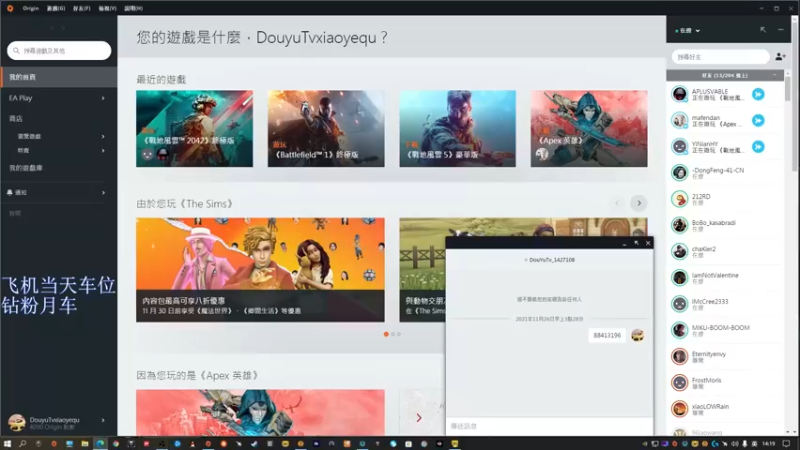
Task: Open the 戰地風雲 5 豪華版 game tile
Action: (458, 129)
